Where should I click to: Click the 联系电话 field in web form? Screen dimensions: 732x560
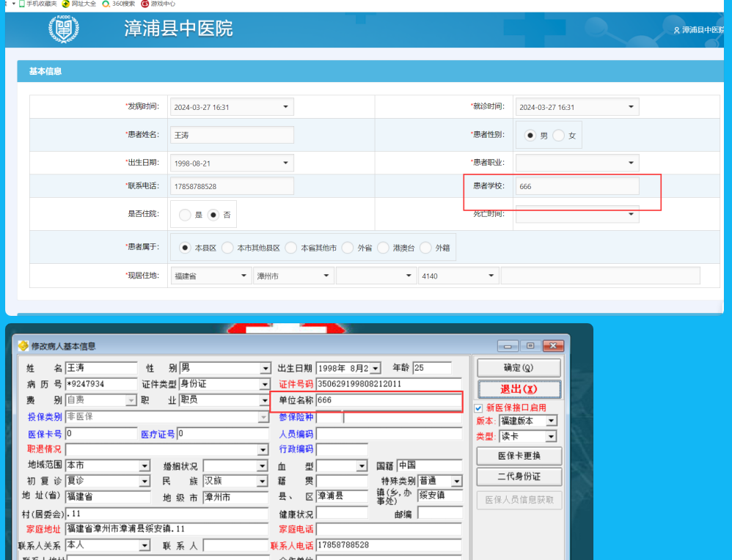coord(232,186)
